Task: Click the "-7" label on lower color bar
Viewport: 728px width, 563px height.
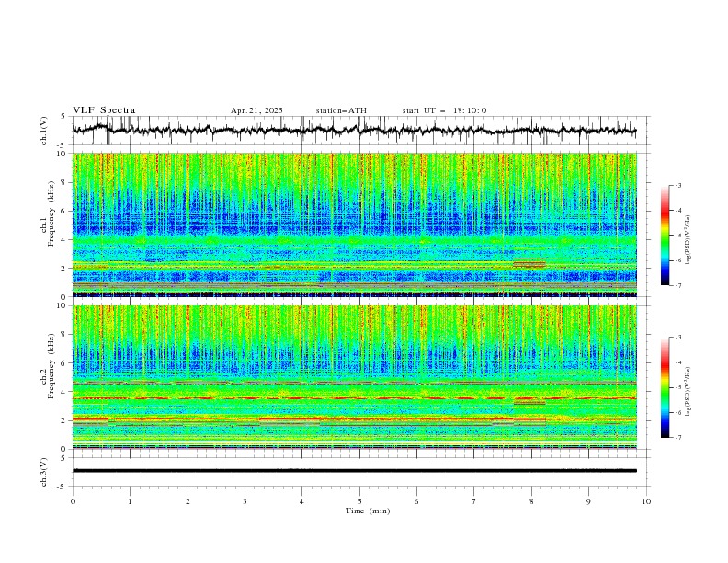Action: click(677, 437)
